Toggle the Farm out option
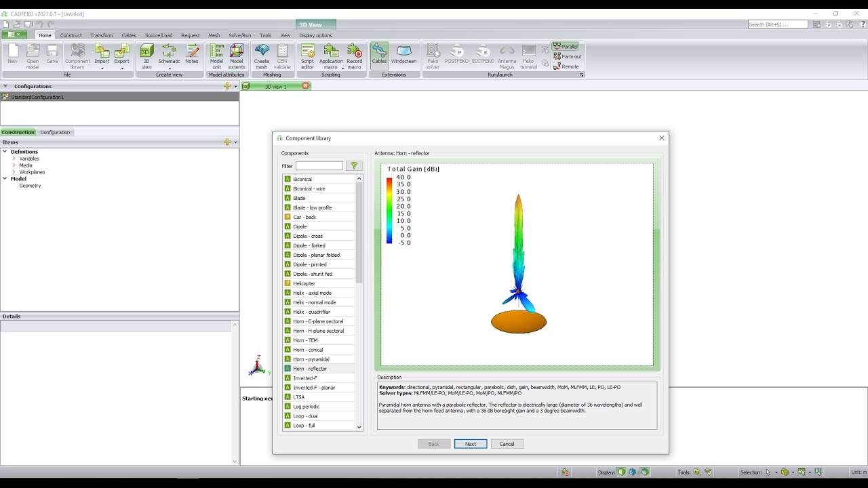This screenshot has height=488, width=868. pos(568,56)
